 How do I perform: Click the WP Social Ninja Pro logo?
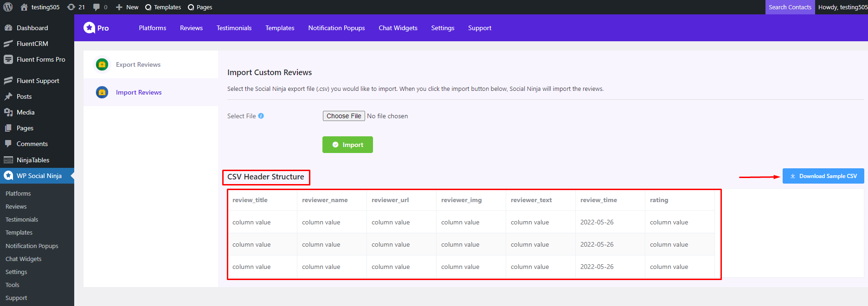pos(96,28)
